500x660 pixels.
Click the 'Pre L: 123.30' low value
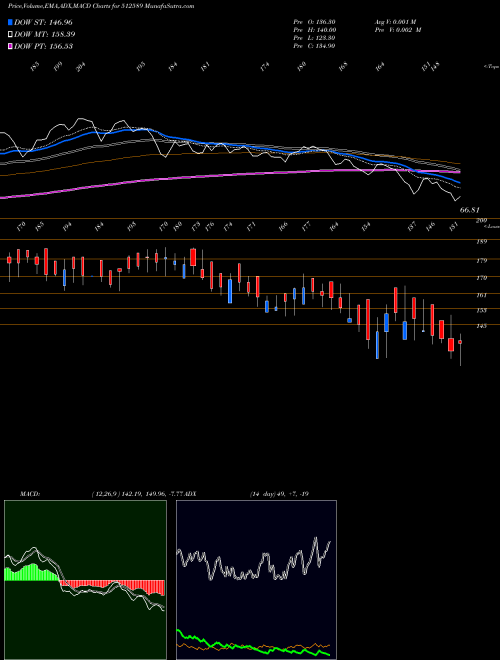click(x=314, y=38)
